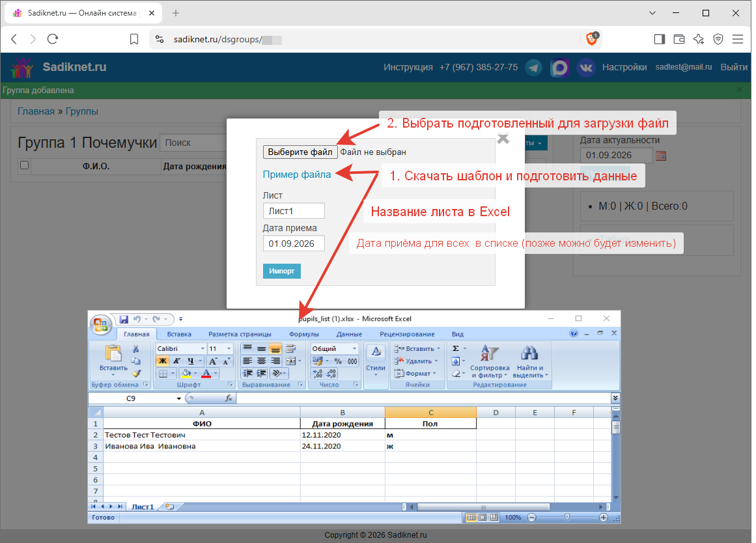Open Найти и выделить binoculars in Excel
756x543 pixels.
[530, 361]
